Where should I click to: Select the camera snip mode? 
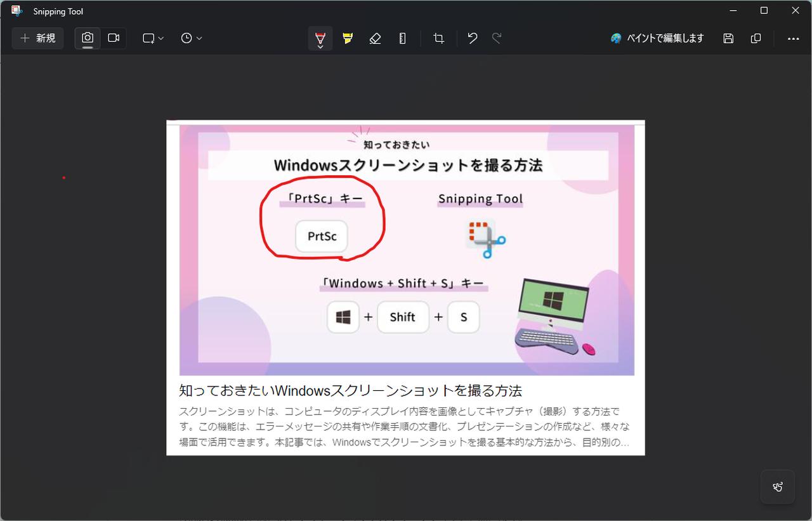click(88, 38)
